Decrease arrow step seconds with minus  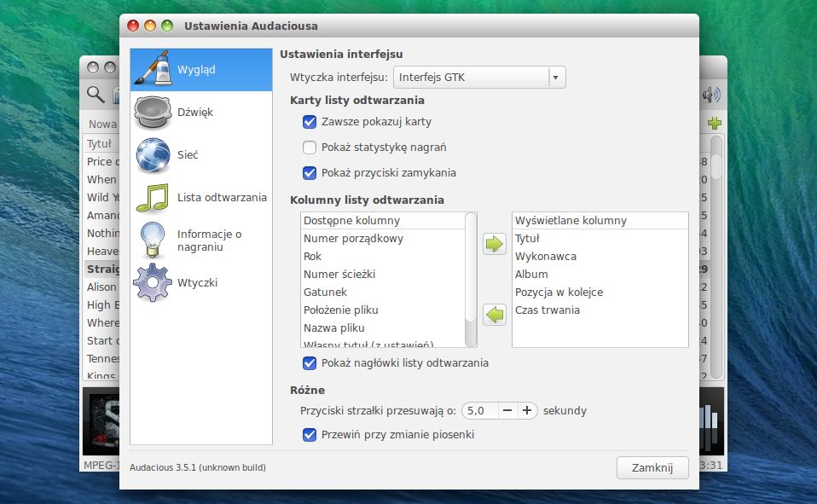(507, 411)
